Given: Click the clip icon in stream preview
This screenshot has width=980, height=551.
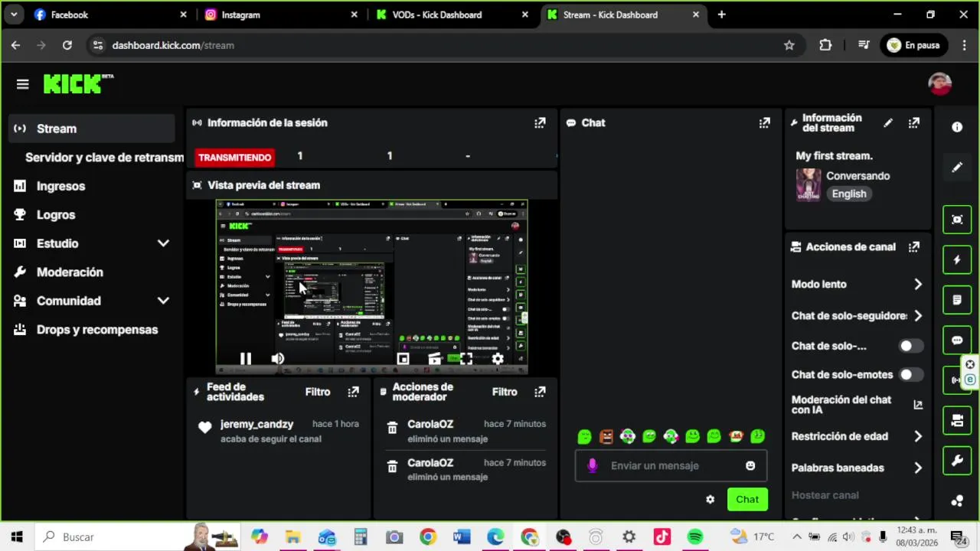Looking at the screenshot, I should (434, 358).
